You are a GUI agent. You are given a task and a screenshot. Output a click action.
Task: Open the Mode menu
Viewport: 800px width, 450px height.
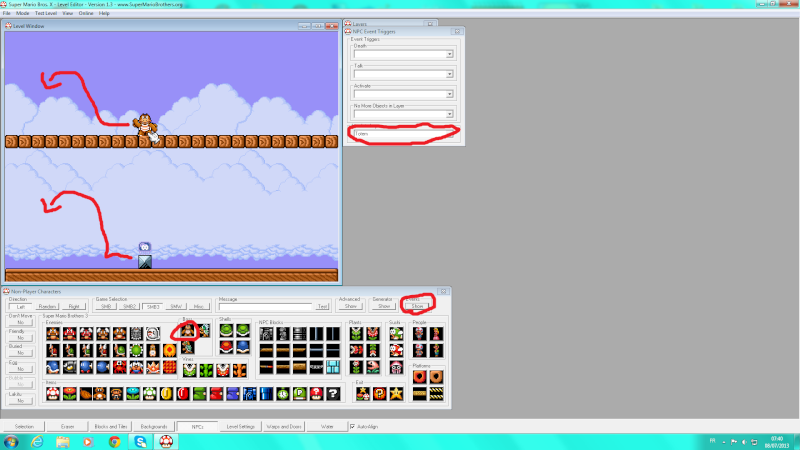tap(22, 13)
